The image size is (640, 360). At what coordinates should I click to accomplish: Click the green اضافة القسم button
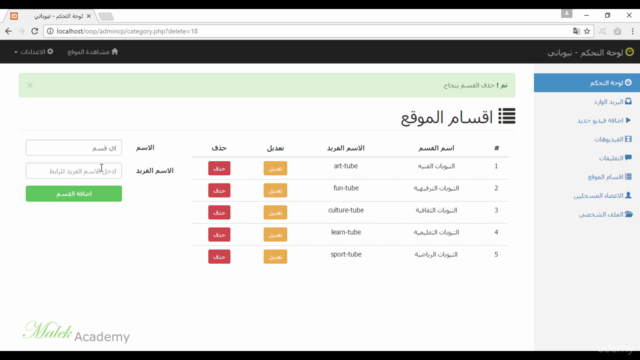[74, 193]
